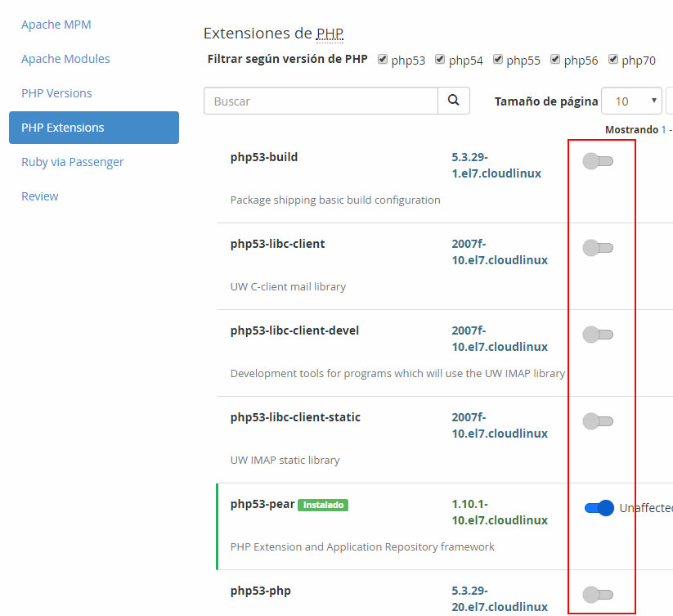
Task: Click the Buscar search input field
Action: [x=321, y=101]
